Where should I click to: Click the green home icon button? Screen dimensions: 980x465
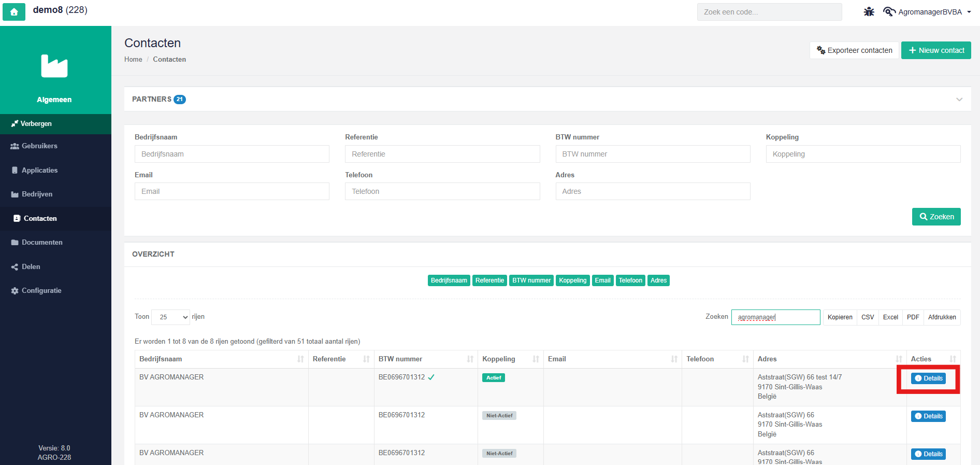click(14, 11)
